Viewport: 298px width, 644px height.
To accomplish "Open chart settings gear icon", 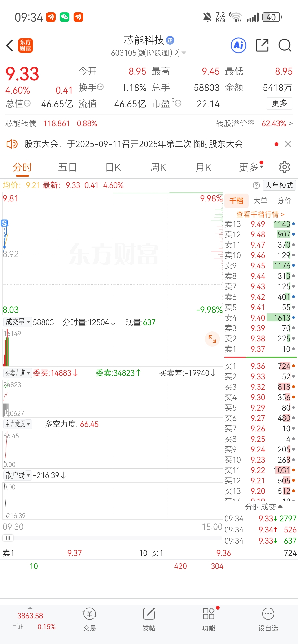I will click(x=285, y=167).
